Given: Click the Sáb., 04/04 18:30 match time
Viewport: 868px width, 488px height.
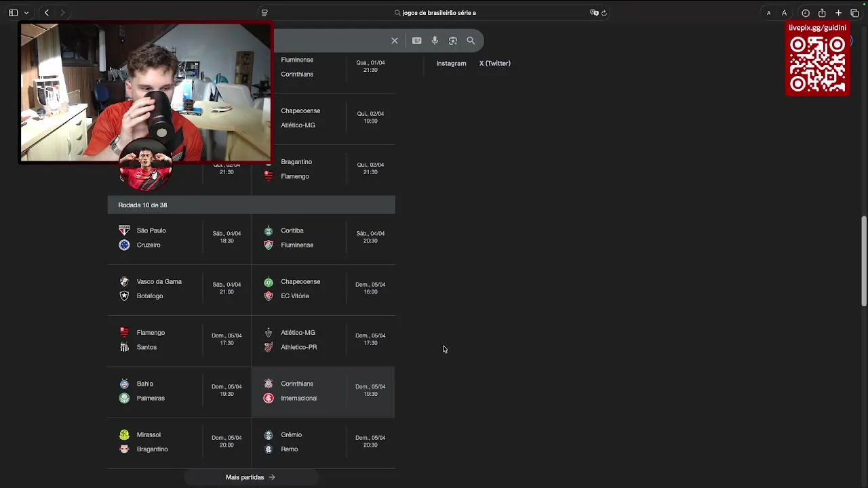Looking at the screenshot, I should click(x=226, y=237).
